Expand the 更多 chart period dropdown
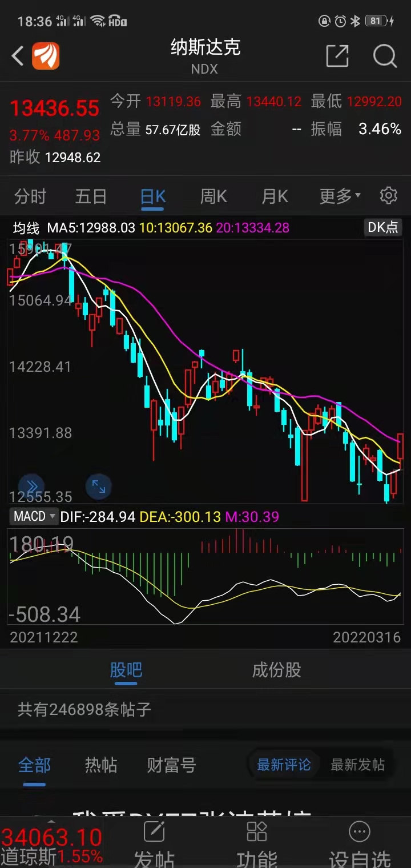The image size is (411, 868). [340, 196]
